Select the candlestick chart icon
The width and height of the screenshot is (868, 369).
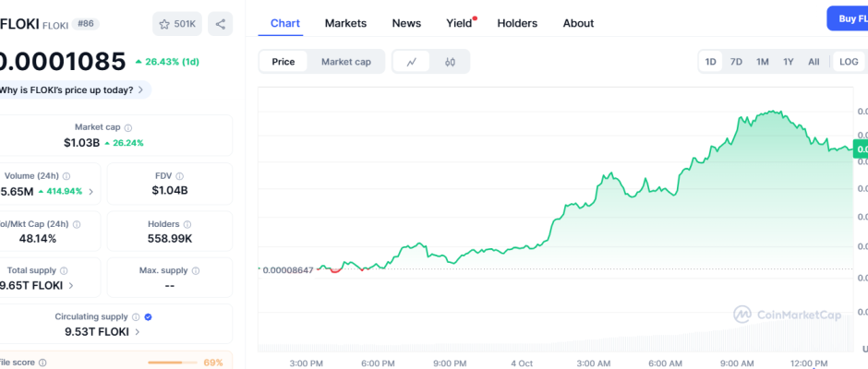click(x=450, y=62)
